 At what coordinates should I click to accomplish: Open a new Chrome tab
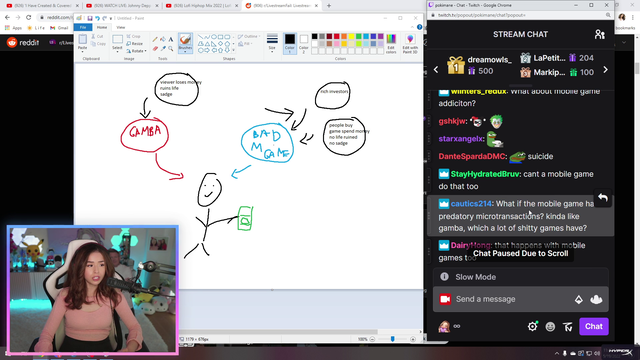coord(329,6)
